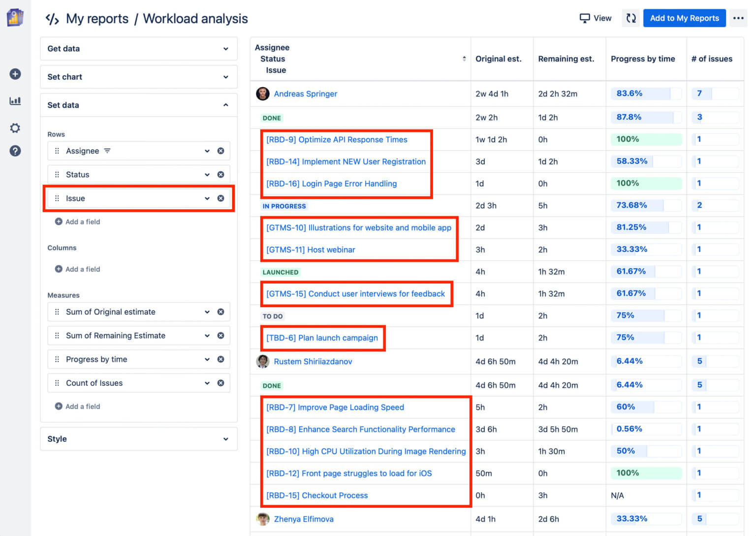Click the plus create icon in the left sidebar
This screenshot has height=536, width=756.
click(x=15, y=74)
